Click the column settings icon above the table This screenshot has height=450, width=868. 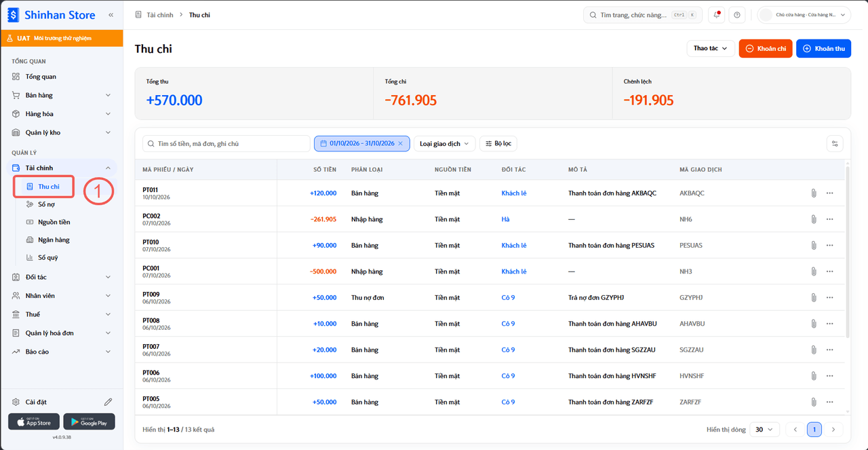(x=835, y=143)
